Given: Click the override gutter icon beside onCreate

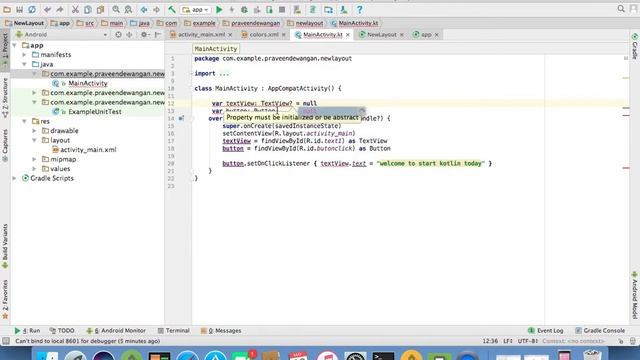Looking at the screenshot, I should click(x=181, y=118).
